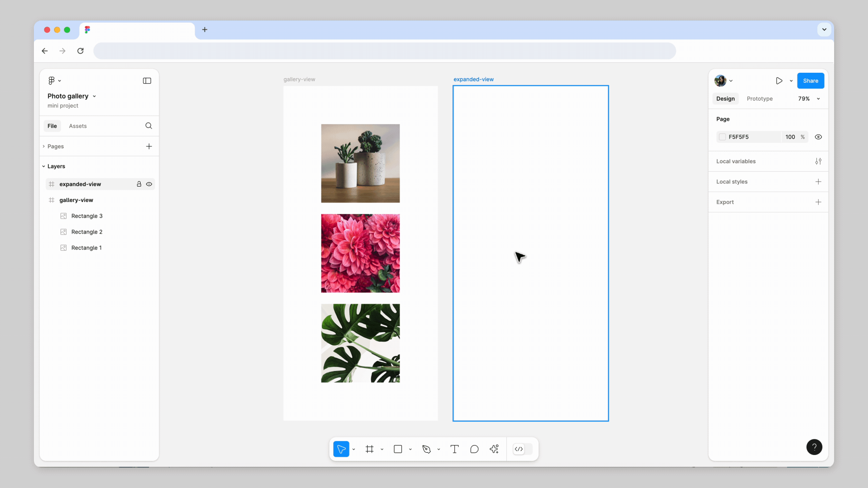Select the Frame tool
This screenshot has height=488, width=868.
pos(370,449)
